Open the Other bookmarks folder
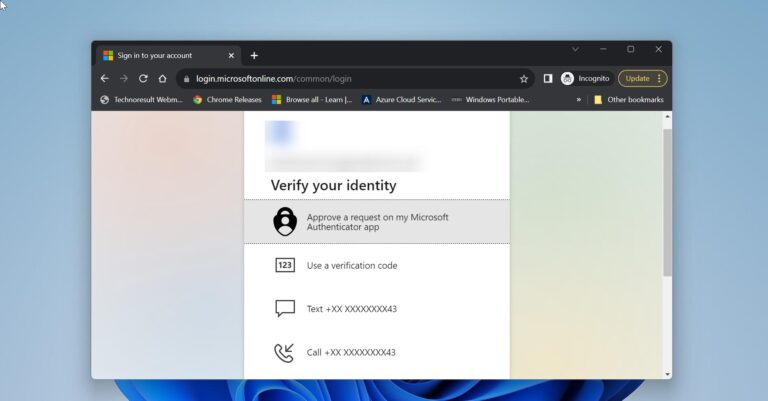This screenshot has height=401, width=768. click(x=628, y=99)
